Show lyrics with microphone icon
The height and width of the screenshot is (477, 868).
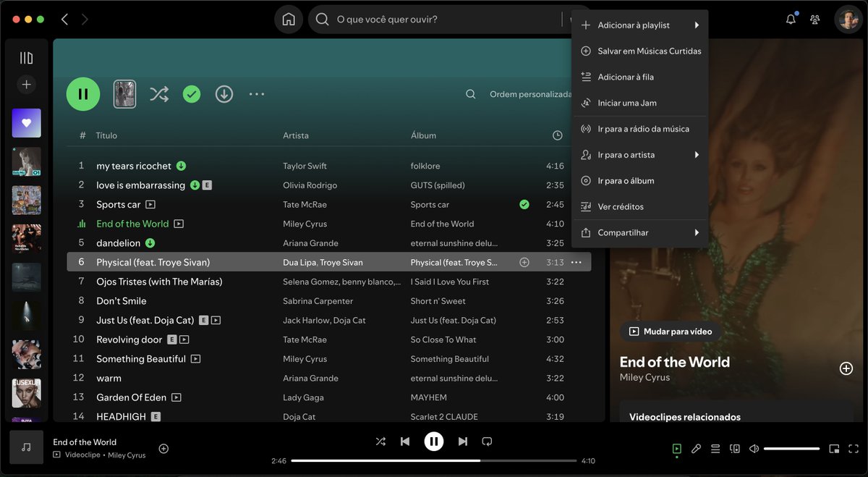[696, 449]
